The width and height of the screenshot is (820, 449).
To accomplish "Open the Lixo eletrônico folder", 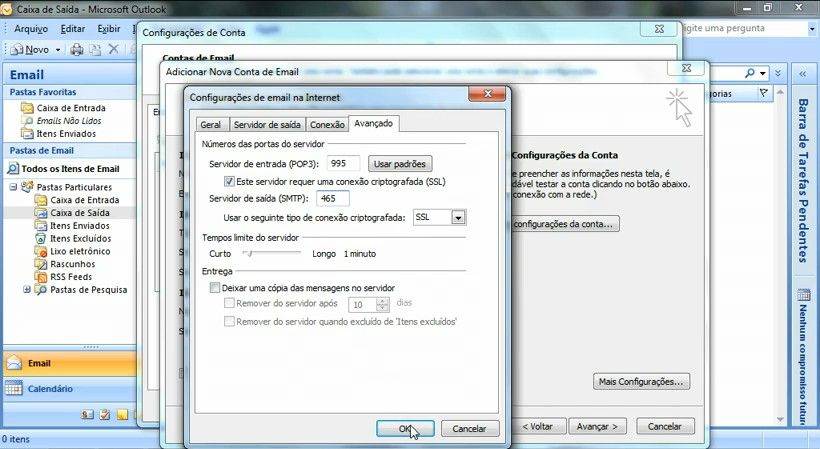I will click(81, 251).
